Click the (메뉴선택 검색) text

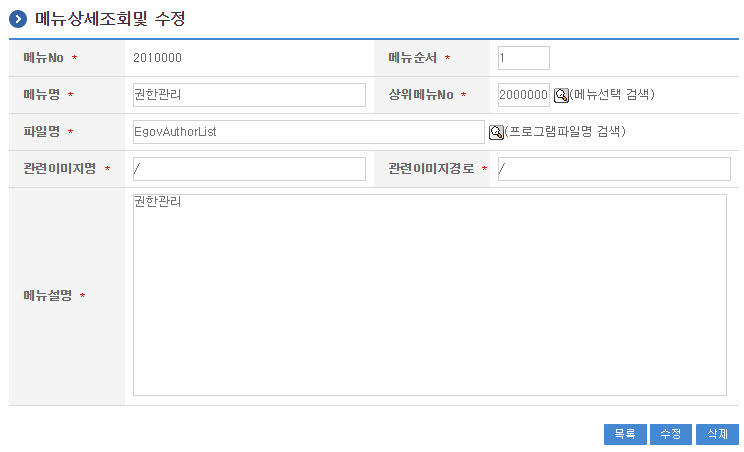click(x=612, y=95)
